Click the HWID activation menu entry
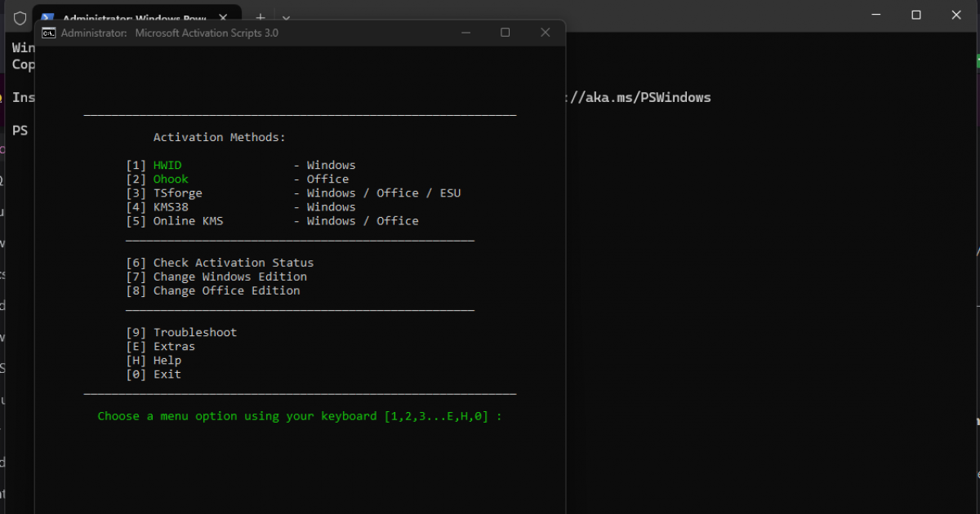This screenshot has height=514, width=980. pos(167,166)
